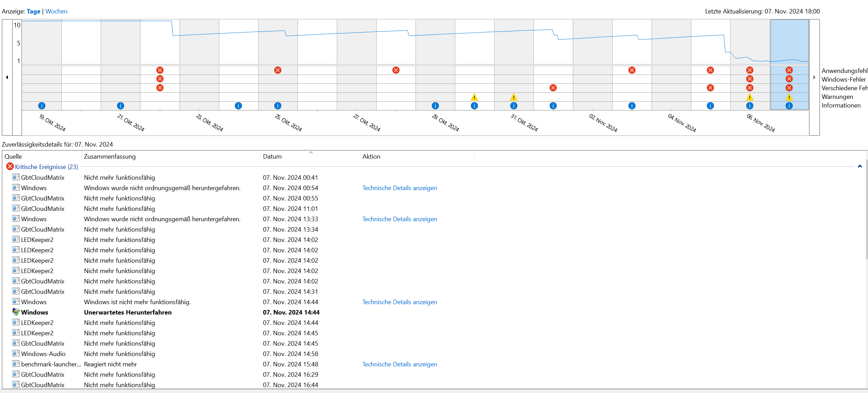Click application failure icon on 28 Okt
Viewport: 868px width, 393px height.
pyautogui.click(x=396, y=70)
